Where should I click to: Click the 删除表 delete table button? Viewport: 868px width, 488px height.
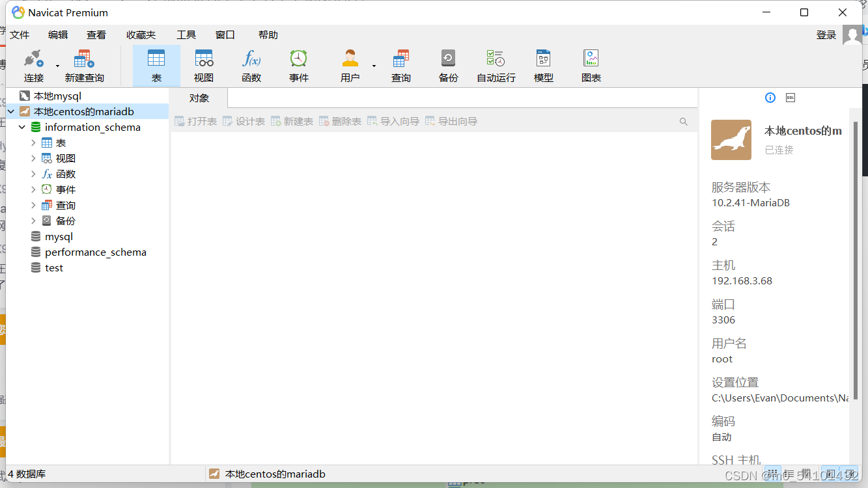[x=341, y=122]
